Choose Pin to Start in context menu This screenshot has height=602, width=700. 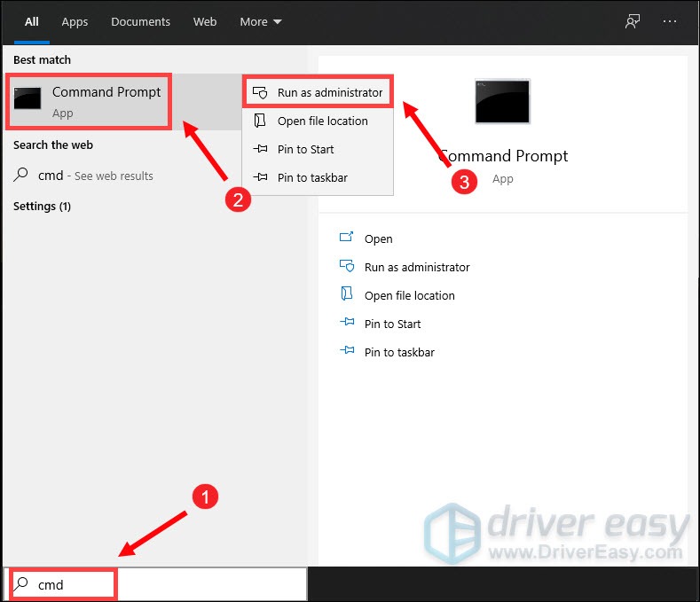coord(318,149)
